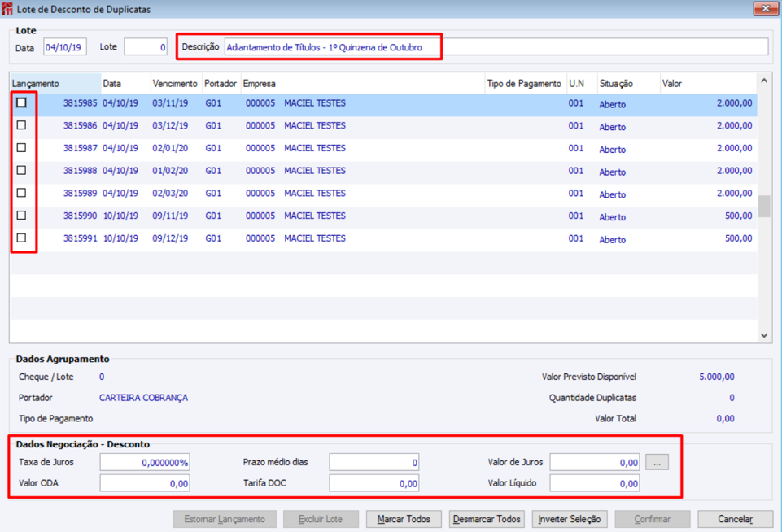Toggle checkbox for lançamento 3815990

click(x=21, y=216)
